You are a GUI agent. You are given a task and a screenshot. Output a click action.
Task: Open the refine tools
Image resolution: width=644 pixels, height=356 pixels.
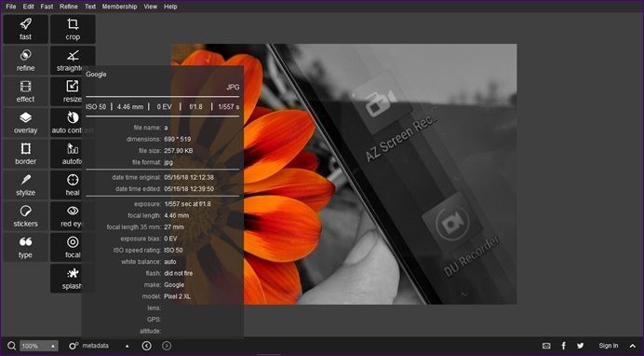(x=25, y=61)
